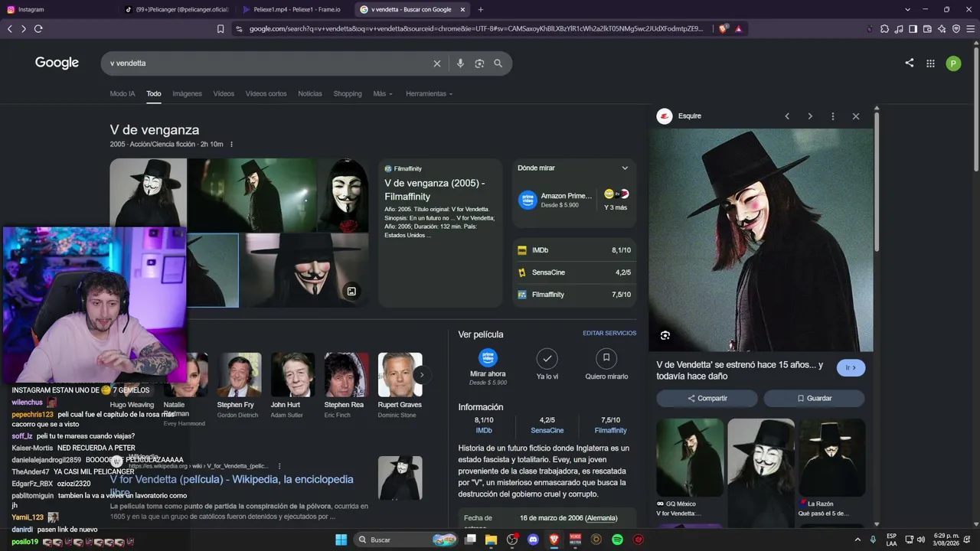Open three-dot menu beside movie runtime
Viewport: 980px width, 551px height.
tap(231, 145)
